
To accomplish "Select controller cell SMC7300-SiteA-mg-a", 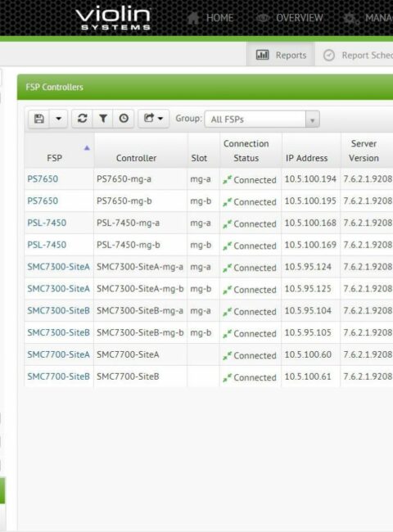I will pyautogui.click(x=140, y=267).
